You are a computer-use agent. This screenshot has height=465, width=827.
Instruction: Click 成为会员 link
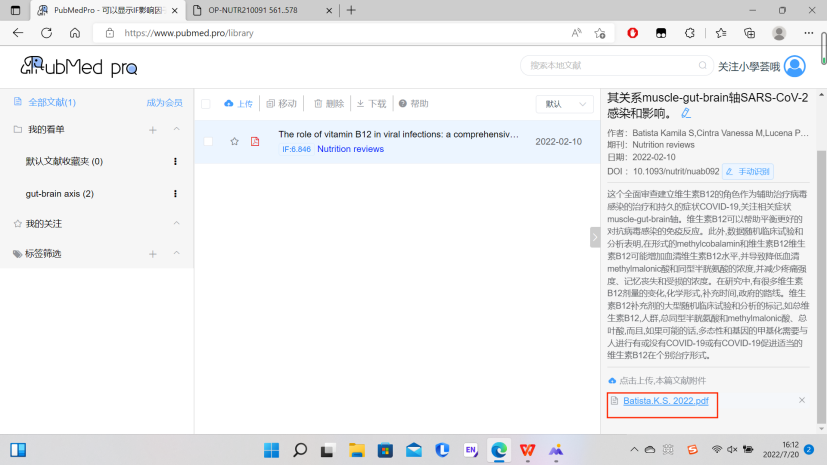(165, 103)
